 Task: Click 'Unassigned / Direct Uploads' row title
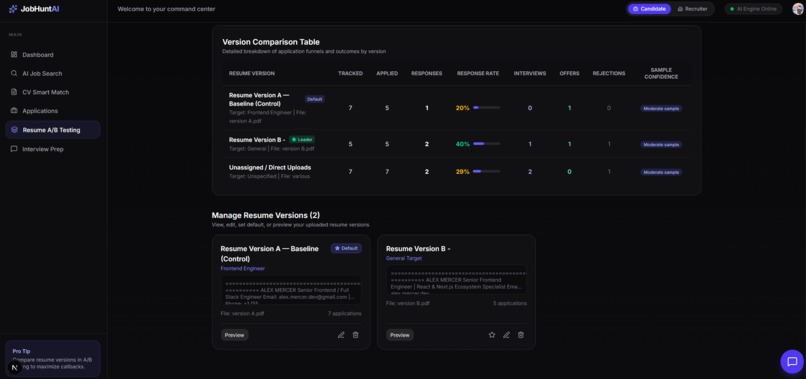tap(270, 168)
